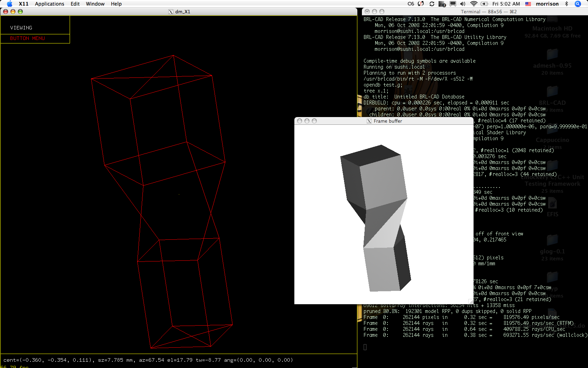Click the Frame 0 line ending '(RTFM)'
The width and height of the screenshot is (588, 368).
pyautogui.click(x=468, y=323)
